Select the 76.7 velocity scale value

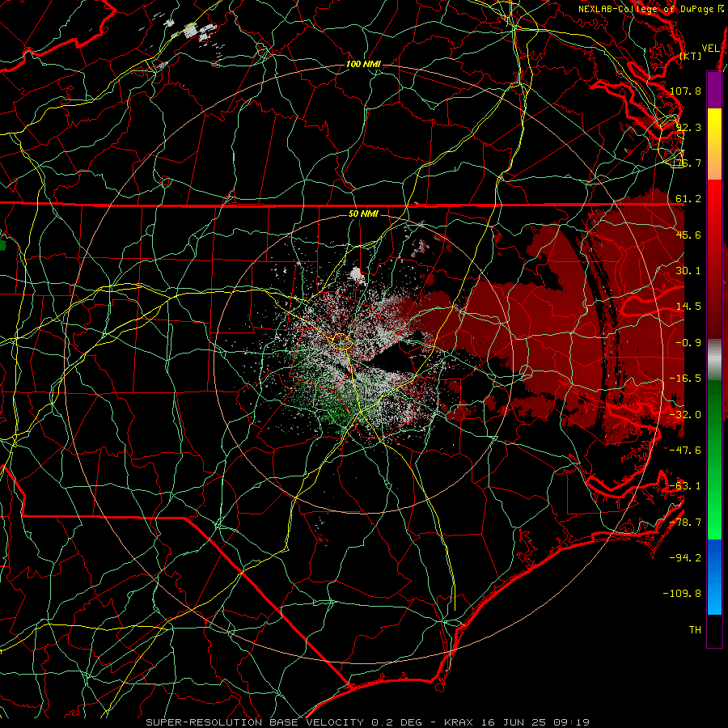pyautogui.click(x=688, y=163)
